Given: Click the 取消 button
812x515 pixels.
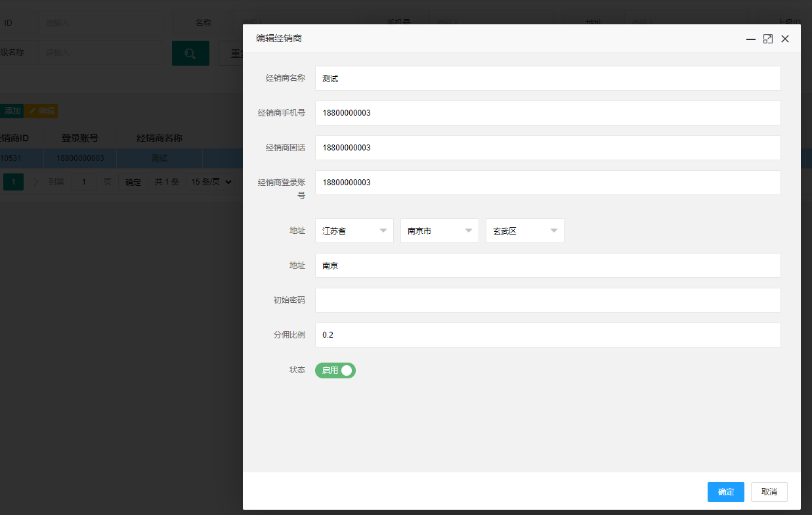Looking at the screenshot, I should coord(769,492).
